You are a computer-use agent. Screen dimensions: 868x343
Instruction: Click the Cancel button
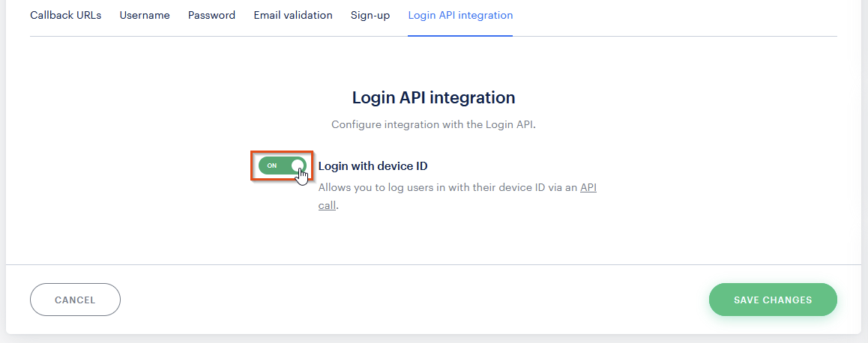pos(75,300)
